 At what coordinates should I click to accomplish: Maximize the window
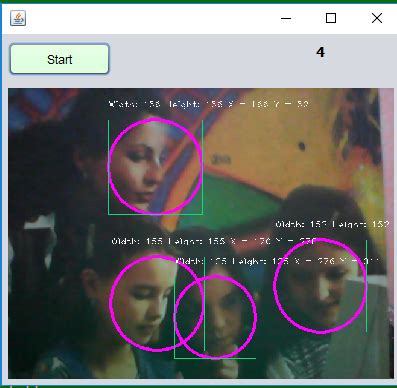pyautogui.click(x=331, y=18)
